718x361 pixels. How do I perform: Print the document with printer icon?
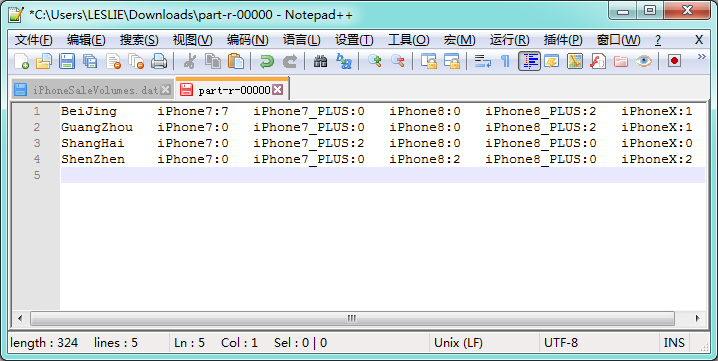[159, 61]
